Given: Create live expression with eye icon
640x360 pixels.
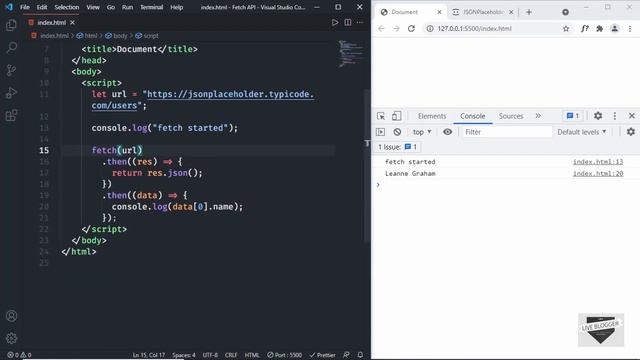Looking at the screenshot, I should (447, 132).
